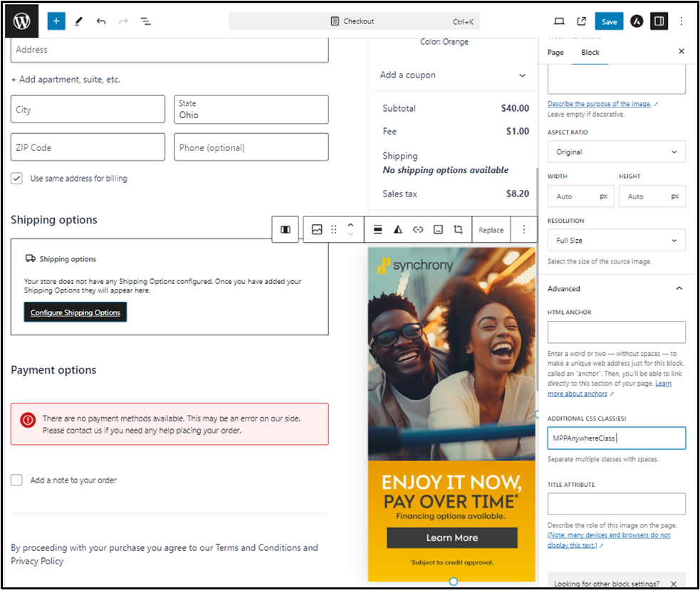
Task: Click the Configure Shipping Options button
Action: 75,312
